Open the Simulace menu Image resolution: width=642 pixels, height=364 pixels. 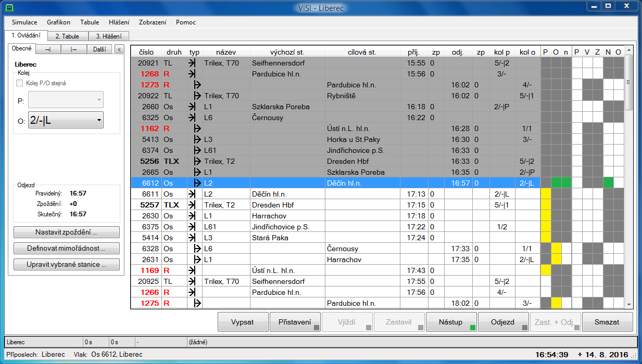click(24, 22)
